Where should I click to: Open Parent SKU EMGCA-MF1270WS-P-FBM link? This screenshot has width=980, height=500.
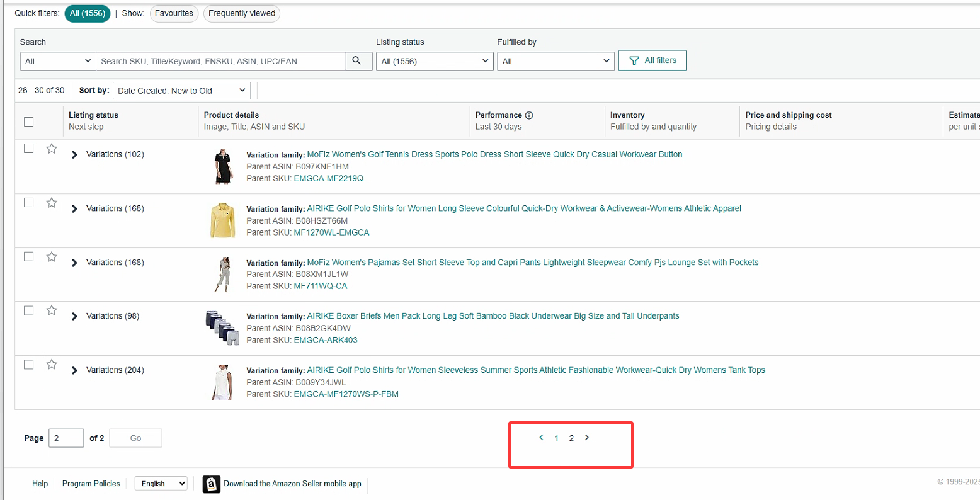point(346,395)
